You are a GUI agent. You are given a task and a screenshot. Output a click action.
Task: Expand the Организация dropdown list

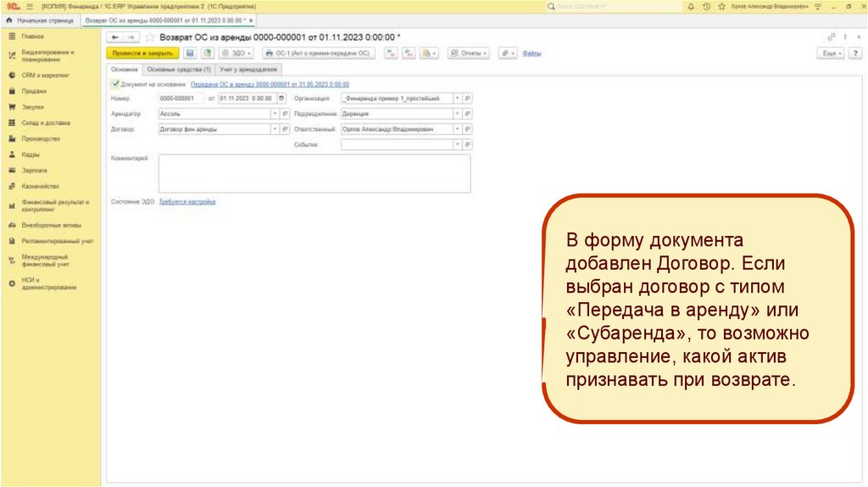pos(458,98)
